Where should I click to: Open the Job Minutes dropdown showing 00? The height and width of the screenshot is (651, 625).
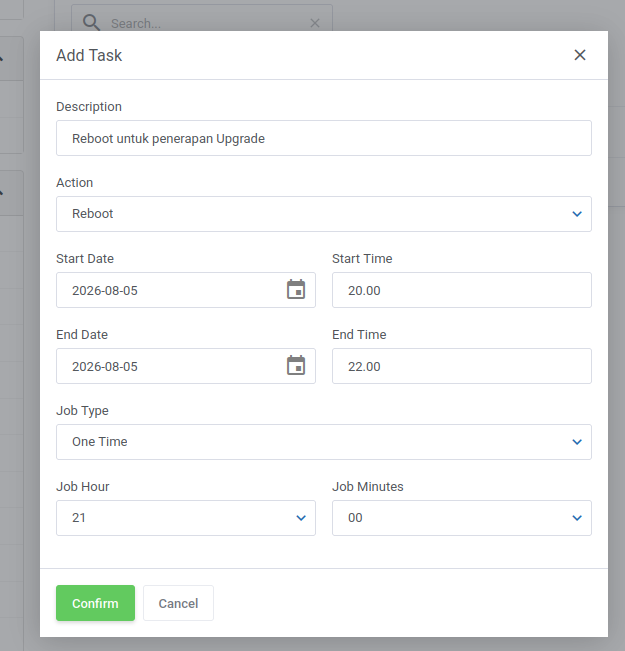(x=462, y=518)
